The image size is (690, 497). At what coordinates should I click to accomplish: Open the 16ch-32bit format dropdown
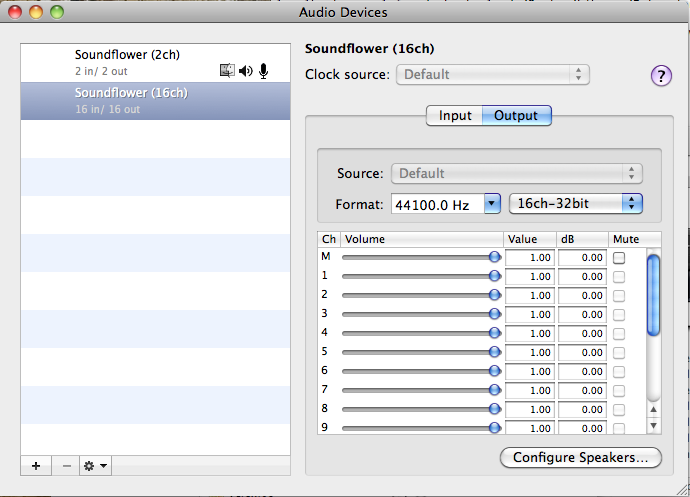tap(576, 204)
